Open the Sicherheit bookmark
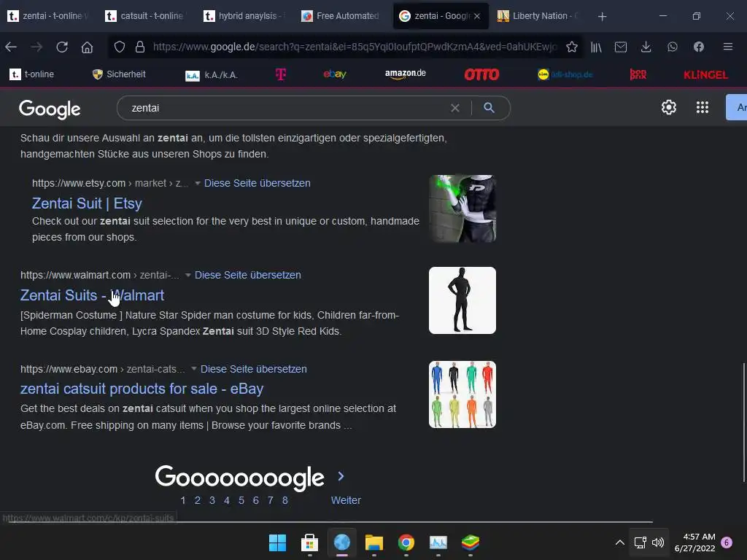This screenshot has width=747, height=560. 119,74
